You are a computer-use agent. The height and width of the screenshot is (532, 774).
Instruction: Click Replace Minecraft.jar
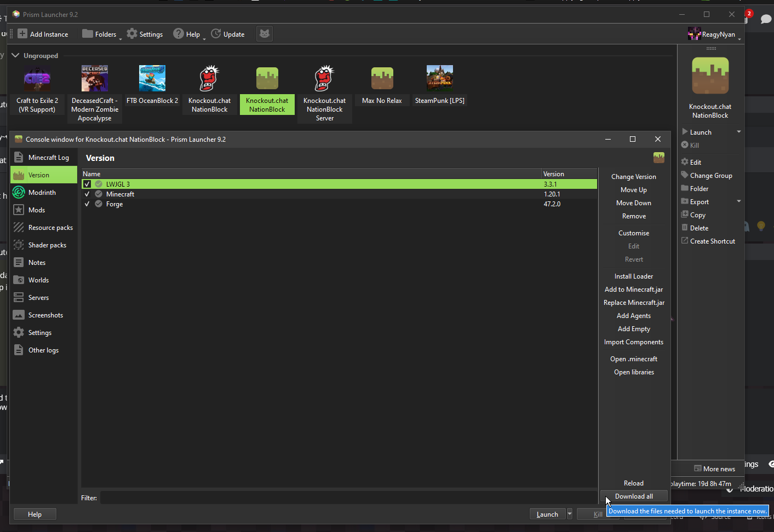point(634,303)
